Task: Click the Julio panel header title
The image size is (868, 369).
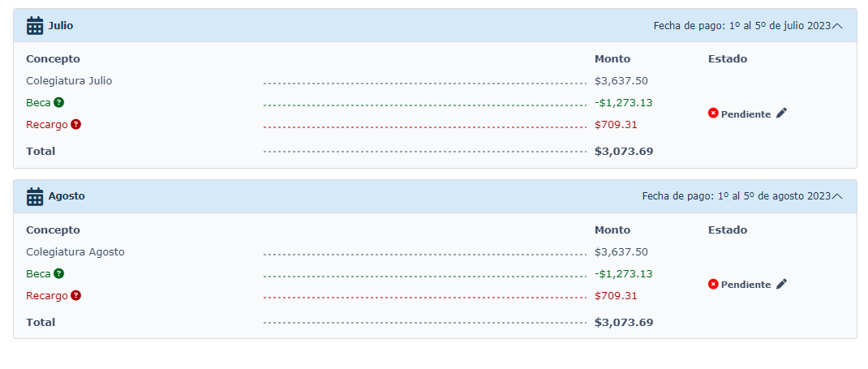Action: point(60,25)
